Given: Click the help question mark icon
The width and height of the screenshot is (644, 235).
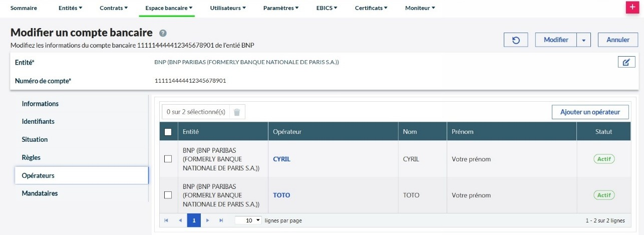Looking at the screenshot, I should click(163, 33).
